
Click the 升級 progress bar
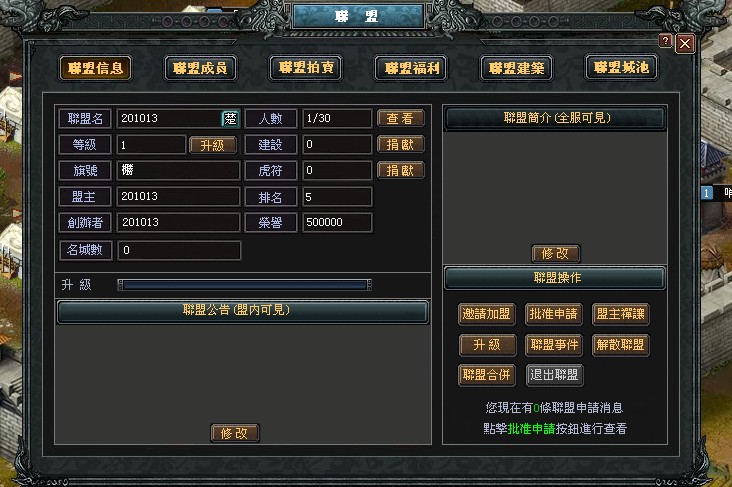pos(245,285)
